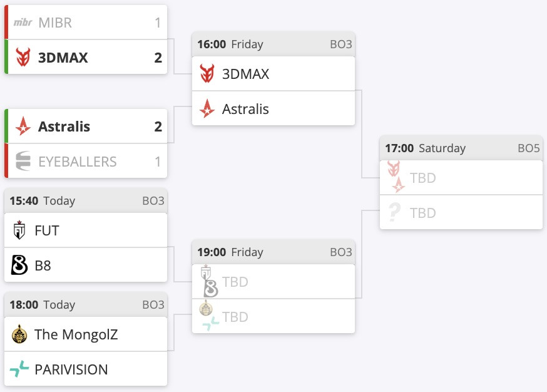
Task: Click the MIBR team logo
Action: (23, 23)
